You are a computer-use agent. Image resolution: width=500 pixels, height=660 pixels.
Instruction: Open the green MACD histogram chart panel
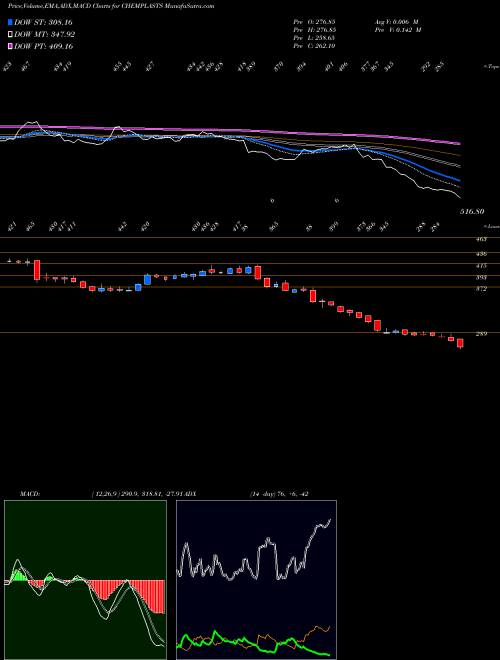click(x=85, y=580)
